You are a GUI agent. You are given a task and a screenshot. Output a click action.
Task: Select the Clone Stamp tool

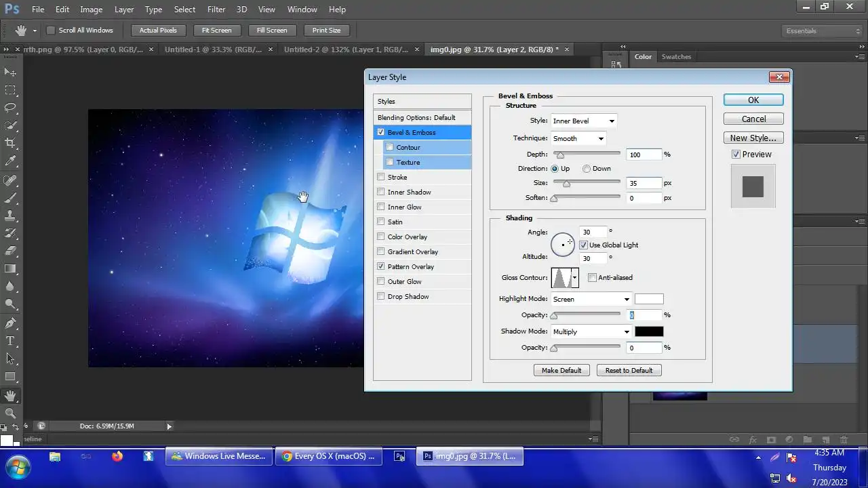click(x=10, y=216)
